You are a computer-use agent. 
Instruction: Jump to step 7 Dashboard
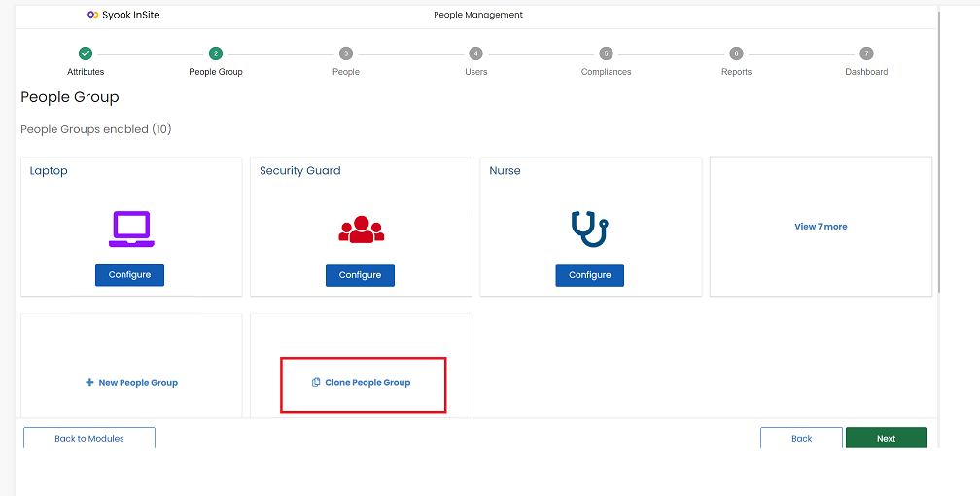point(866,53)
